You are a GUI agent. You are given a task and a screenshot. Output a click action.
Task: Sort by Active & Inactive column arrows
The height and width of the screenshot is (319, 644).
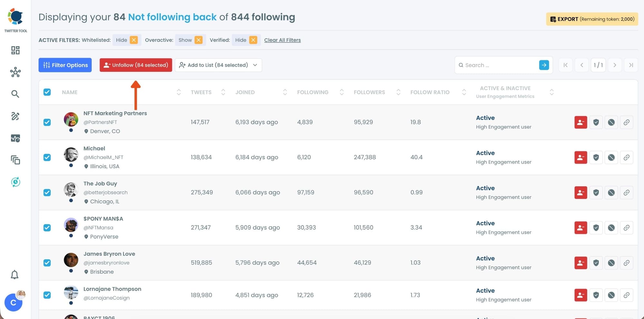pos(552,92)
